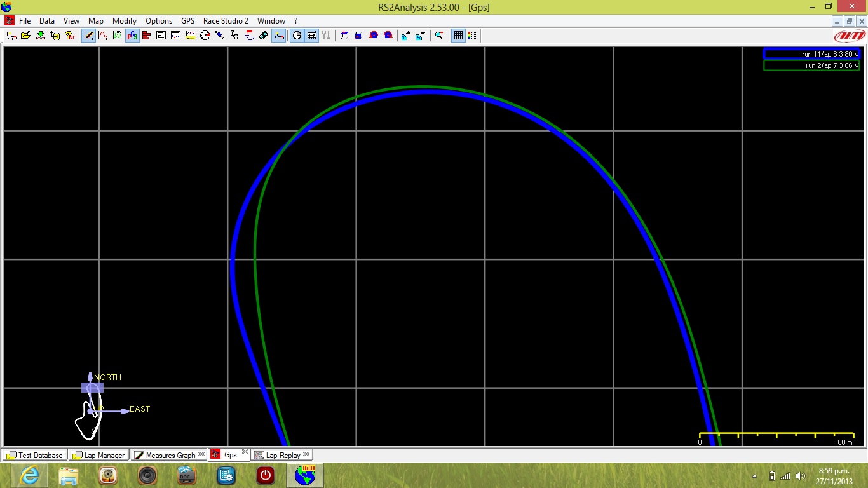Click the blue probe pen toolbar icon
Screen dimensions: 868x488
pyautogui.click(x=219, y=36)
